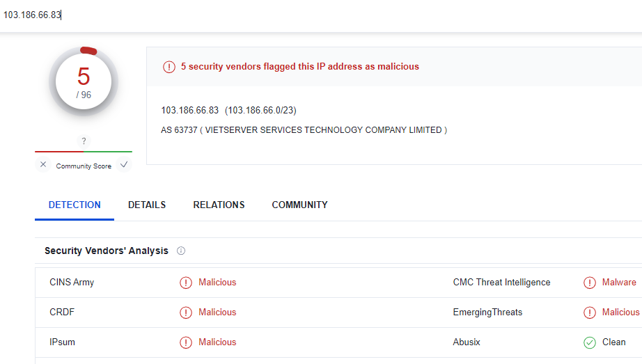Click the Abusix clean checkmark icon
The image size is (642, 364).
[x=590, y=342]
